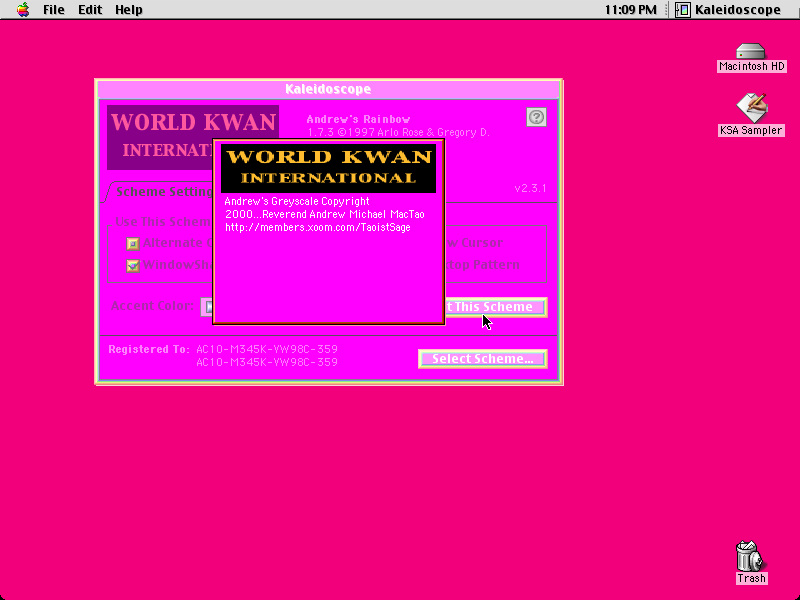The height and width of the screenshot is (600, 800).
Task: Click the v2.3.1 version label
Action: pyautogui.click(x=531, y=188)
